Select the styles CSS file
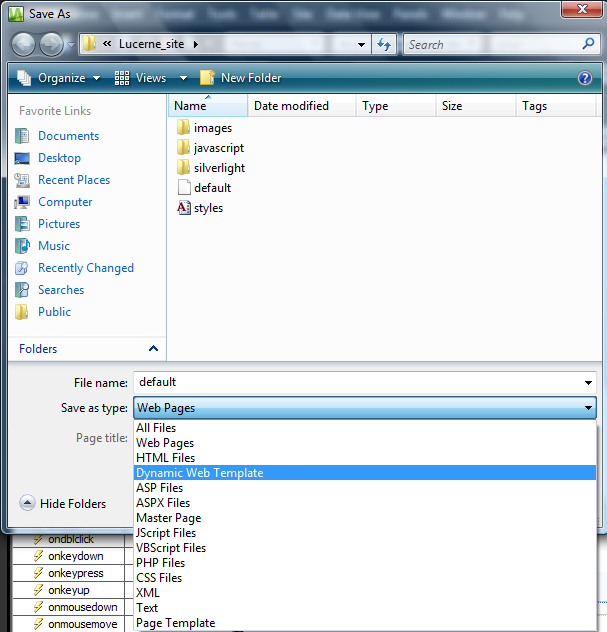Viewport: 607px width, 632px height. tap(208, 208)
